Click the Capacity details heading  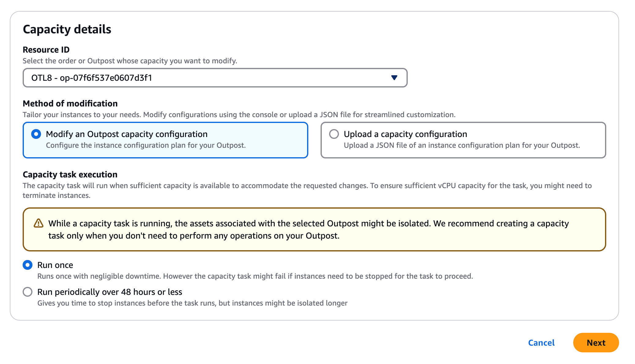point(67,29)
